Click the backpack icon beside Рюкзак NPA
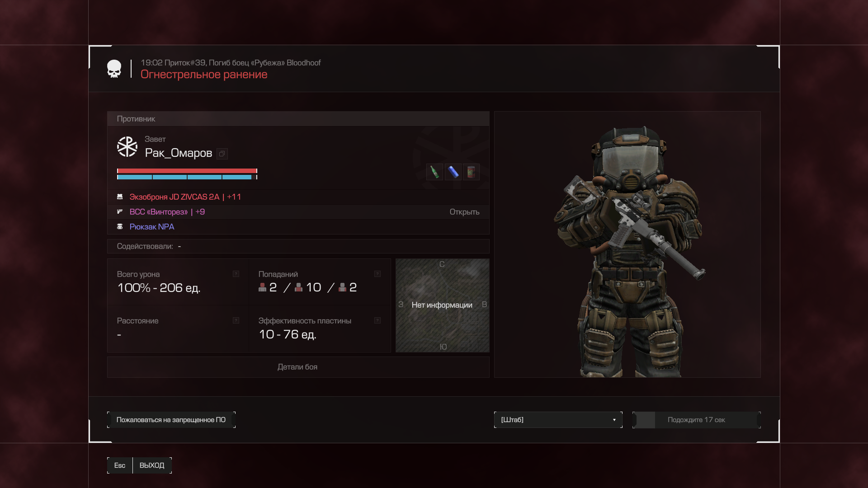Image resolution: width=868 pixels, height=488 pixels. (x=120, y=227)
